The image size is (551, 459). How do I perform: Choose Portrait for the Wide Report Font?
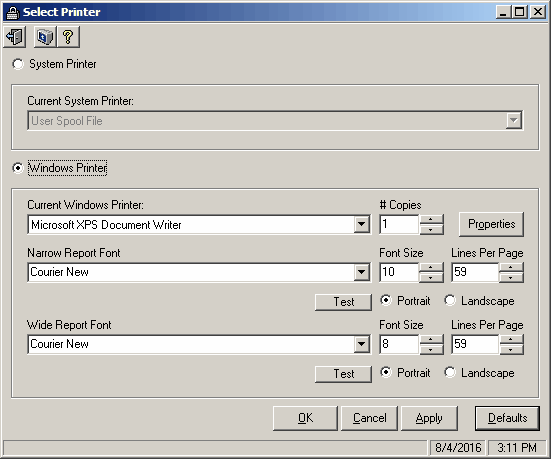[x=386, y=372]
